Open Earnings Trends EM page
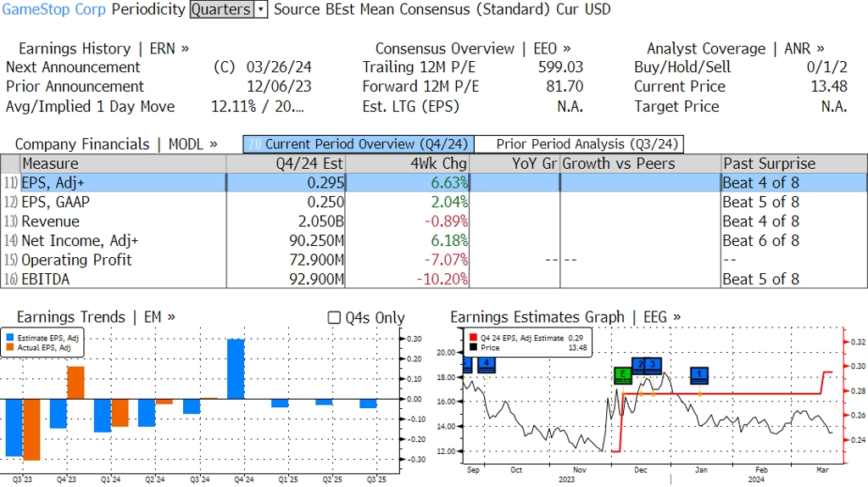This screenshot has height=487, width=868. (96, 317)
